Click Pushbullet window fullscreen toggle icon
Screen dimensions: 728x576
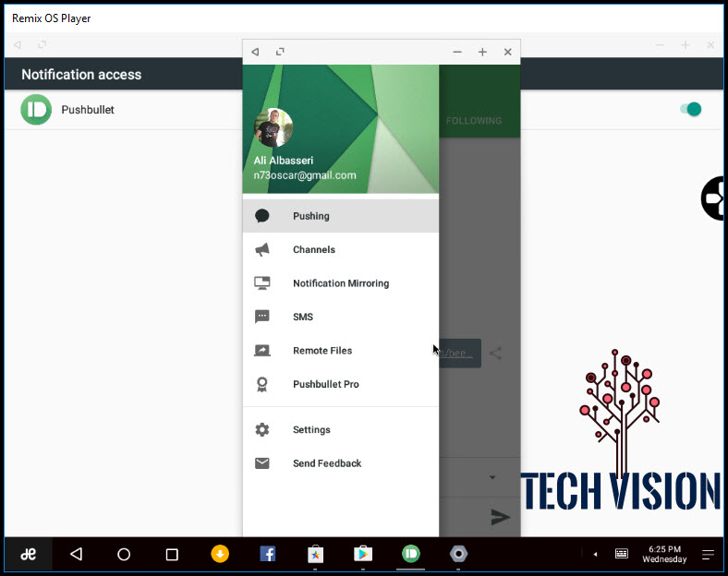[x=280, y=52]
